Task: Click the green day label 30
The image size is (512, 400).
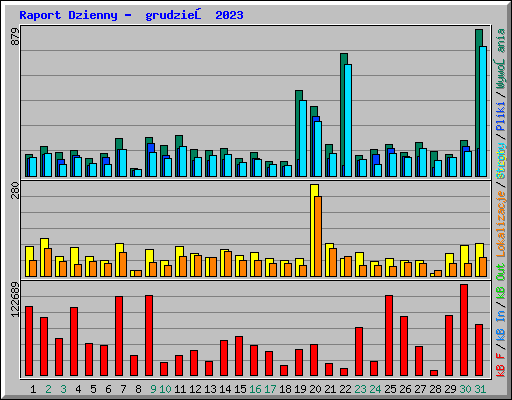Action: click(x=465, y=389)
